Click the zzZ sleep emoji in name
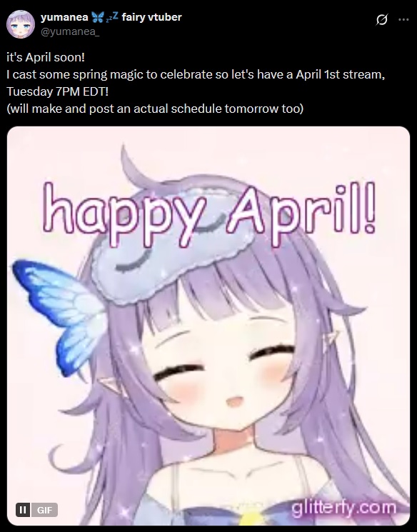 (111, 17)
